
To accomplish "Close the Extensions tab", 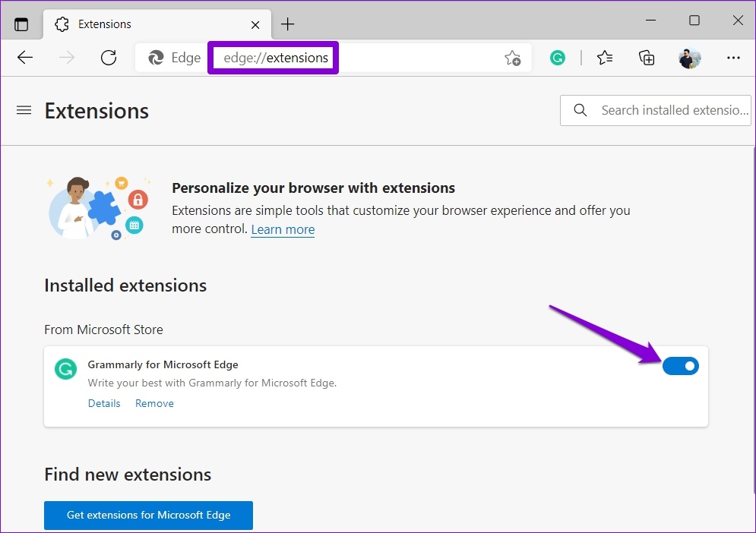I will click(255, 24).
